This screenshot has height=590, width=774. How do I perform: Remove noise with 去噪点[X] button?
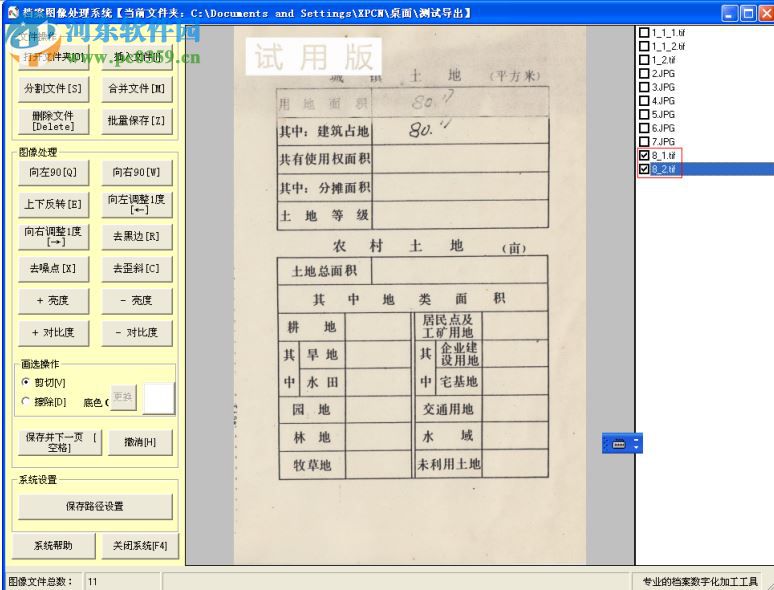click(x=53, y=269)
